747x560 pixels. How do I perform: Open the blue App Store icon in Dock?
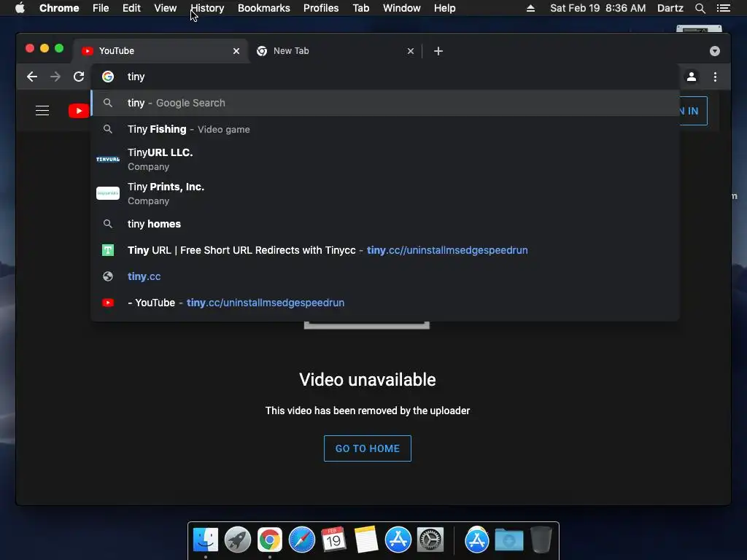[x=398, y=540]
